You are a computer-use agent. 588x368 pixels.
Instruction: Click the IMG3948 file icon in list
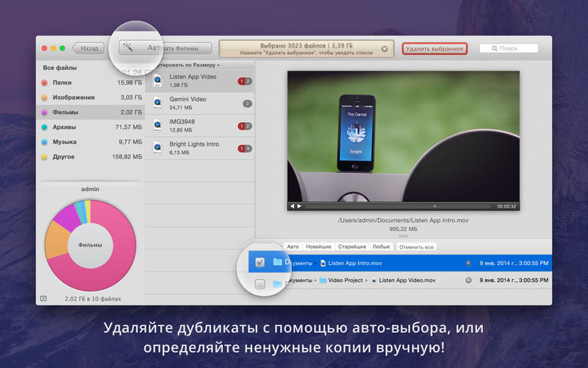[x=157, y=126]
